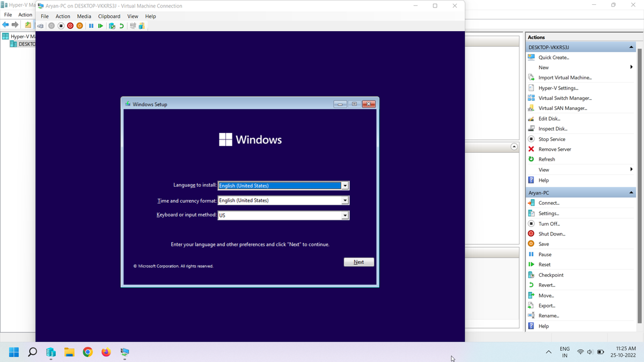Open the Windows Start menu
The width and height of the screenshot is (644, 362).
pos(14,352)
